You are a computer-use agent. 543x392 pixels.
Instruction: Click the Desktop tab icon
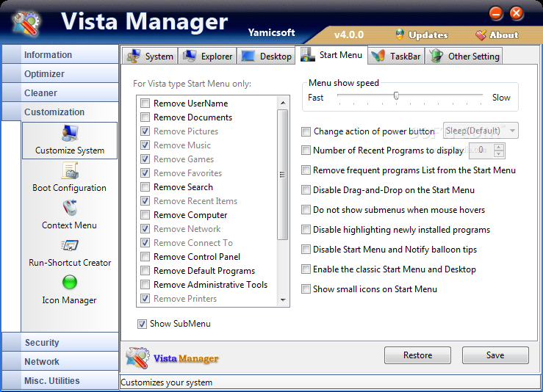coord(248,56)
